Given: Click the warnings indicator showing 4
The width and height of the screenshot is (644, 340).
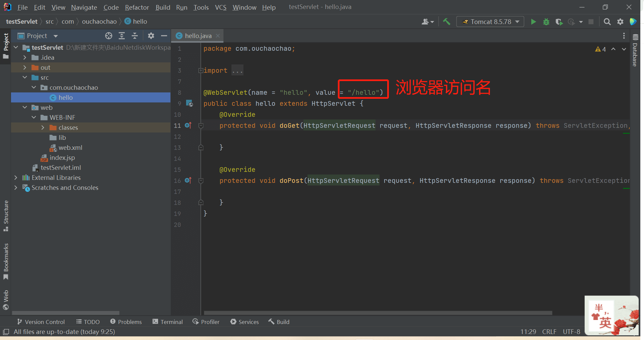Looking at the screenshot, I should (x=600, y=49).
